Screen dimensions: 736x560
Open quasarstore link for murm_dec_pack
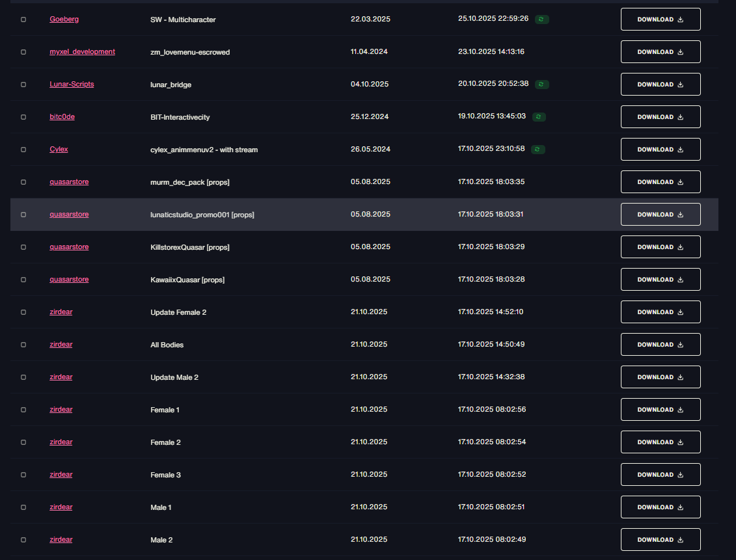tap(69, 181)
